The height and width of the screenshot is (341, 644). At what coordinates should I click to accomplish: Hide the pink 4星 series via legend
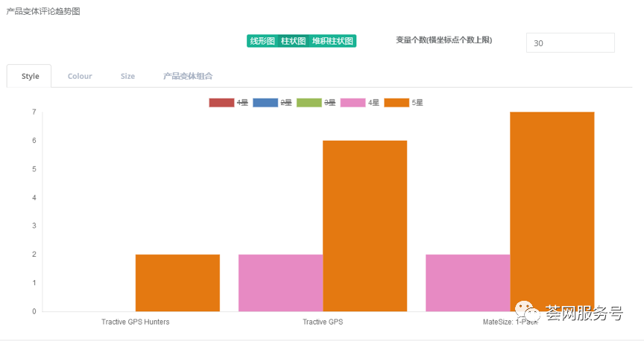tap(353, 103)
